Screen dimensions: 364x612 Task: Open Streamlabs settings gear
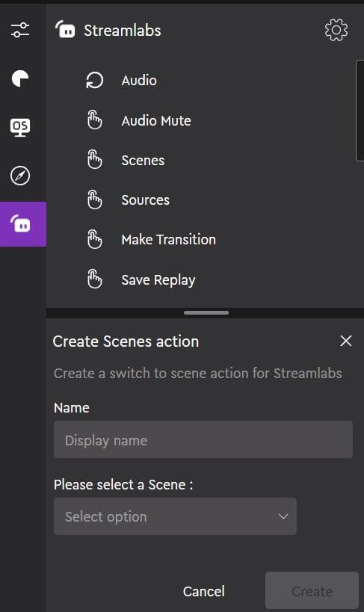(336, 30)
